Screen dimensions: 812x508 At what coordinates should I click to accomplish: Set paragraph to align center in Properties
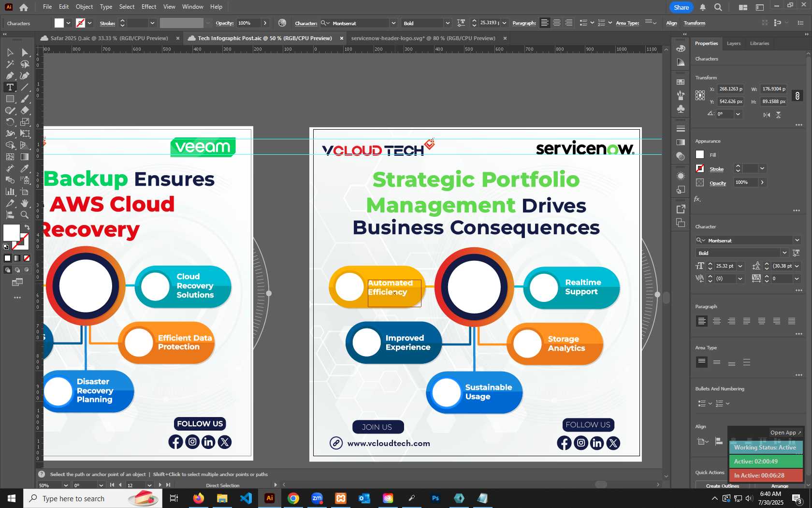pos(717,321)
